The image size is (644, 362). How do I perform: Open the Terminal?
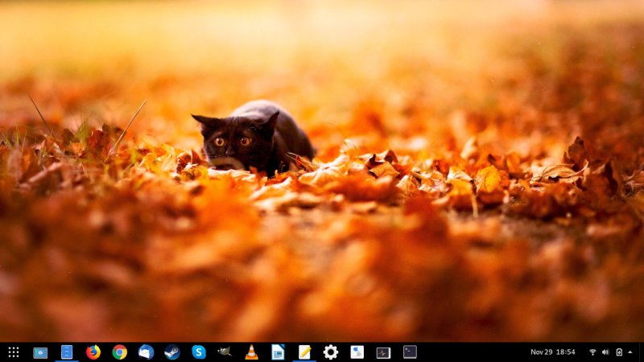tap(410, 352)
